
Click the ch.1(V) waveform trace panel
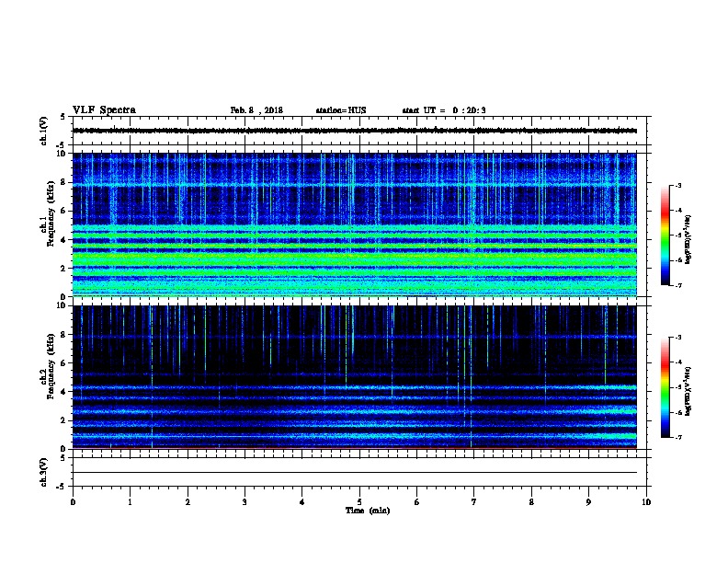[x=359, y=131]
